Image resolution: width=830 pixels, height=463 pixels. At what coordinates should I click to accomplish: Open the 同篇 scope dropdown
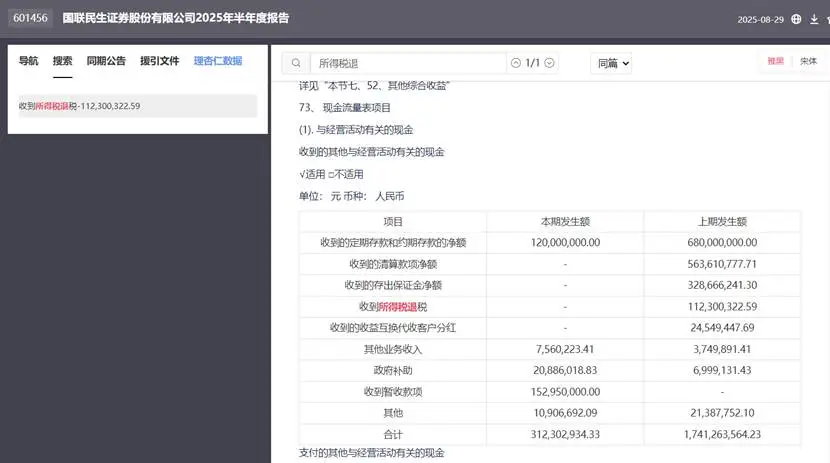coord(611,63)
